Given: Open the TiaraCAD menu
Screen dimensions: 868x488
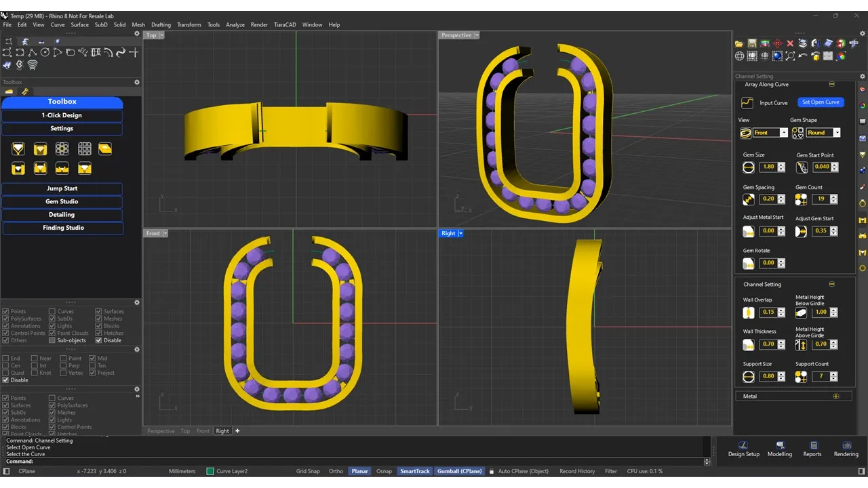Looking at the screenshot, I should pyautogui.click(x=284, y=25).
